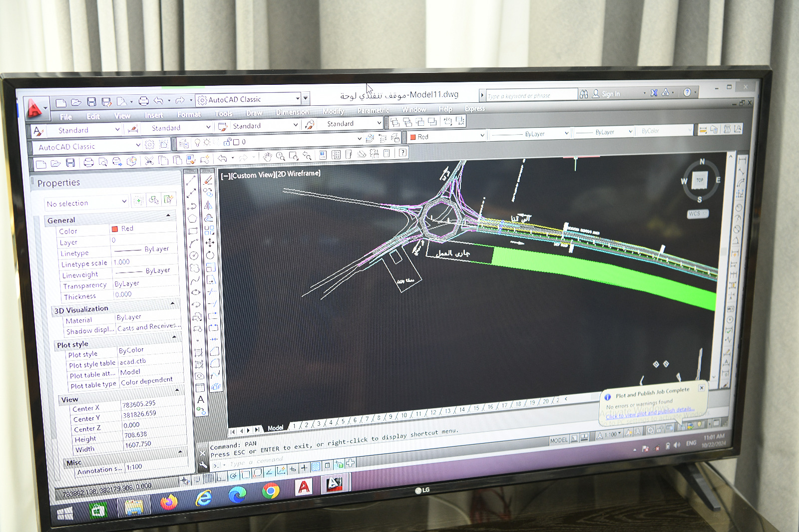Collapse the General properties section
Image resolution: width=799 pixels, height=532 pixels.
(168, 216)
